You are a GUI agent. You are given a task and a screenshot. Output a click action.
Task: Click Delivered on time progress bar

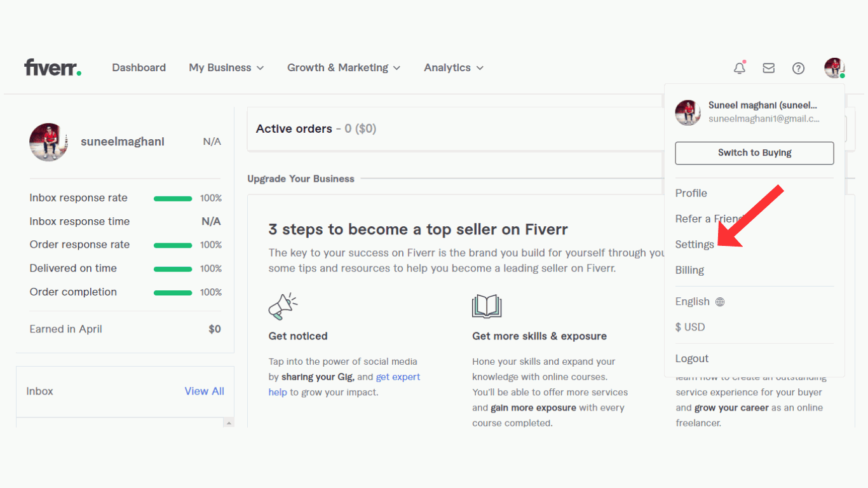(173, 269)
